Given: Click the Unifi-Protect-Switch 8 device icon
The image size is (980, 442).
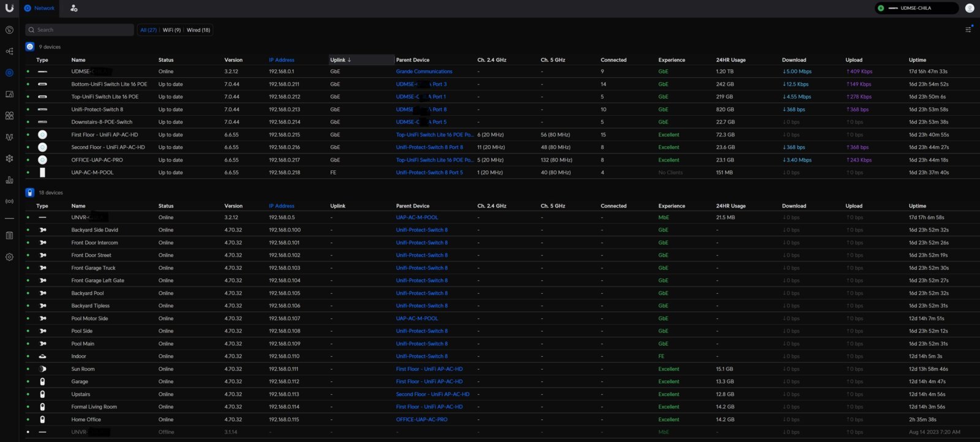Looking at the screenshot, I should [42, 110].
